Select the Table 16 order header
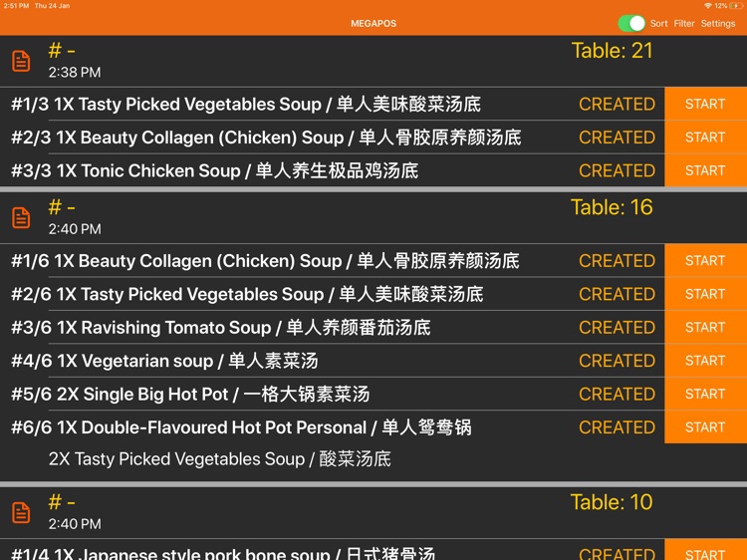747x560 pixels. click(373, 218)
